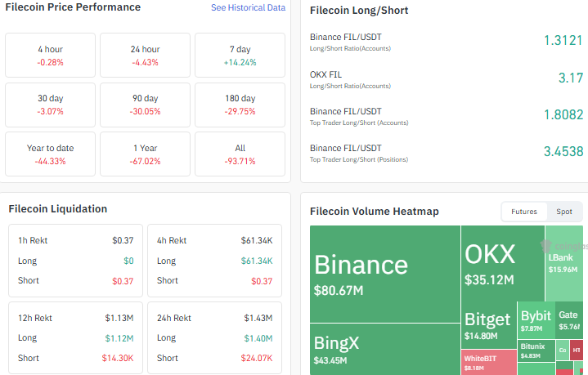Select the 4 hour performance card
The height and width of the screenshot is (375, 588).
[x=50, y=55]
